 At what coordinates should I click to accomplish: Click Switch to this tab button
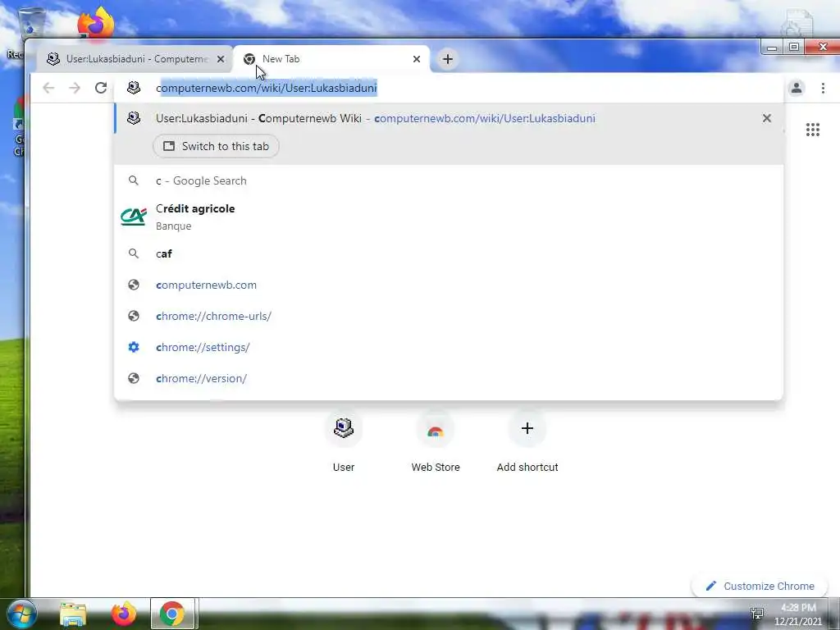[216, 146]
